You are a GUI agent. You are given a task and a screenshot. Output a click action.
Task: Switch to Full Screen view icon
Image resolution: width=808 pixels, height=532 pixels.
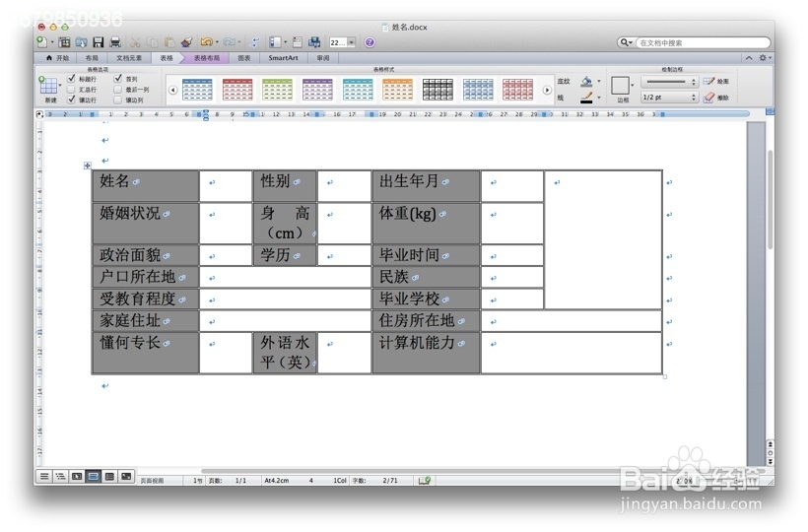pos(126,477)
